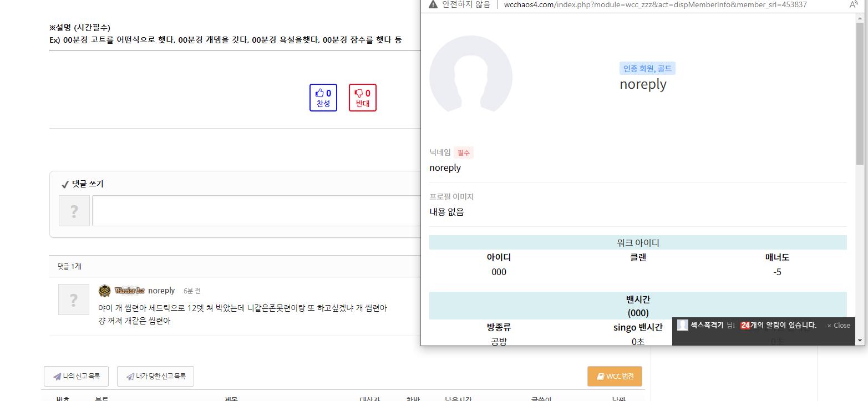The image size is (868, 401).
Task: Close the notification toast with Close
Action: click(838, 326)
